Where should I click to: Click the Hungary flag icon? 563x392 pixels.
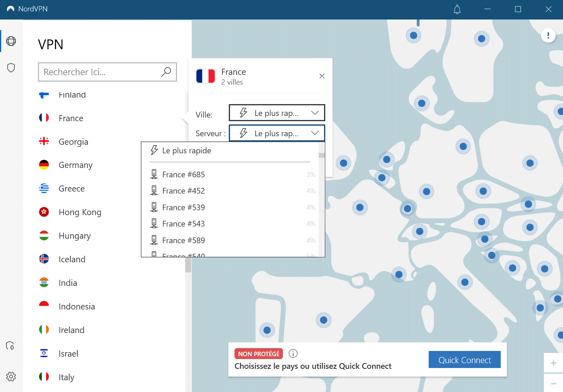coord(44,235)
